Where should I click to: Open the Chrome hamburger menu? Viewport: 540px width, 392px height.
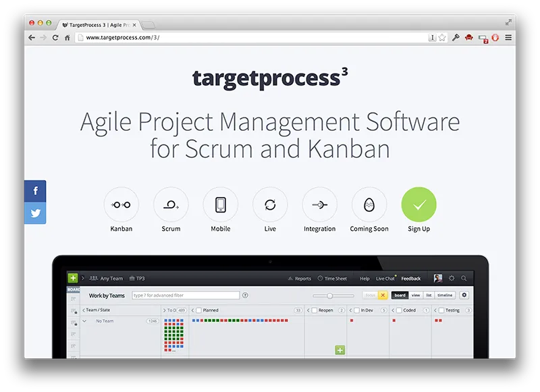(x=508, y=38)
